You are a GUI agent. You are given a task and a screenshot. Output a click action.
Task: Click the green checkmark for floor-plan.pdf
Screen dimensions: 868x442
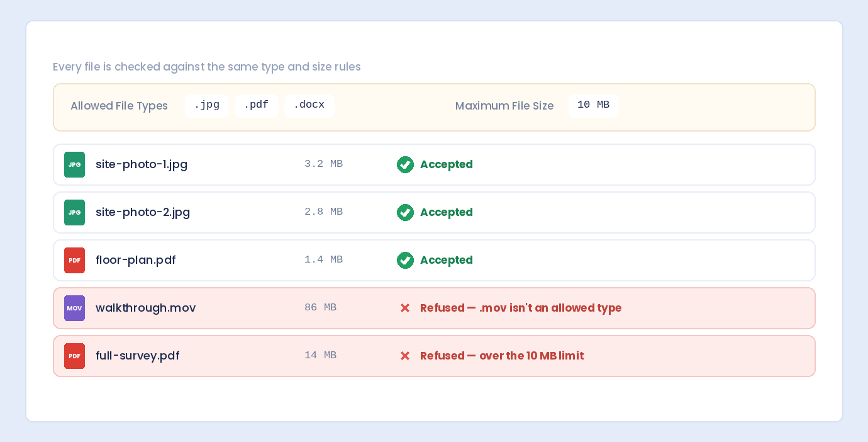405,260
